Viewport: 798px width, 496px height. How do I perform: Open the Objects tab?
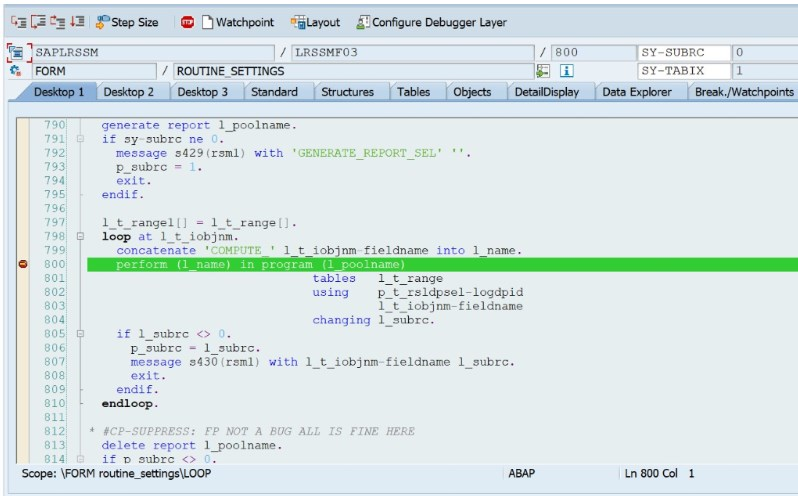click(472, 92)
